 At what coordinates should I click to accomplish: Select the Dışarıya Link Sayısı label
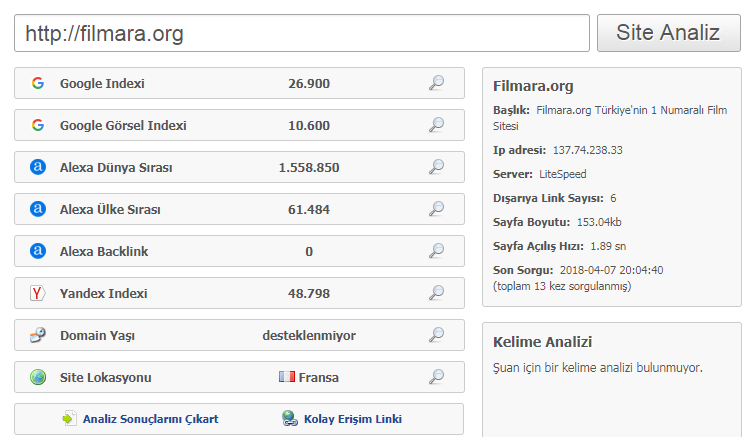[x=548, y=198]
